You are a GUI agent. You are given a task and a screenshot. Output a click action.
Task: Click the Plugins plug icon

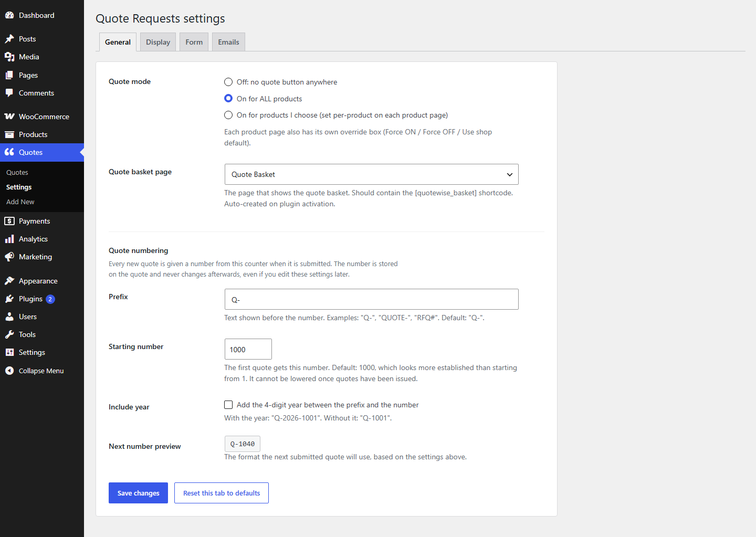click(9, 299)
